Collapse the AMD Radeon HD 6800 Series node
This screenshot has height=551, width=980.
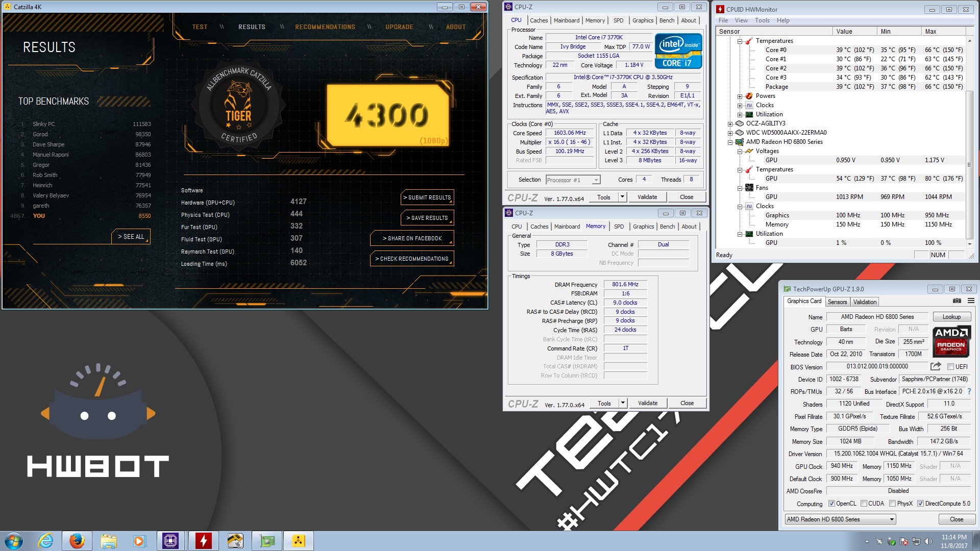tap(730, 142)
